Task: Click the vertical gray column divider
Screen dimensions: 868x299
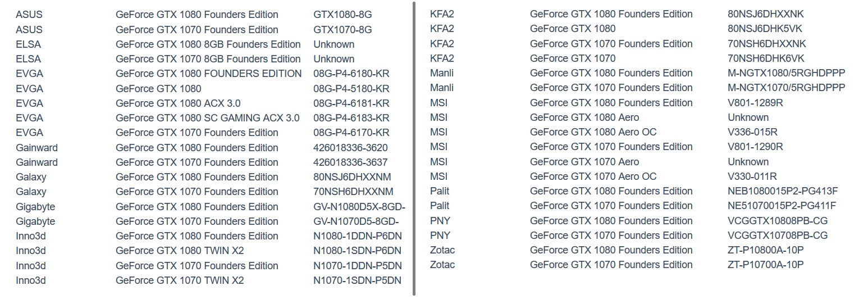Action: coord(414,149)
